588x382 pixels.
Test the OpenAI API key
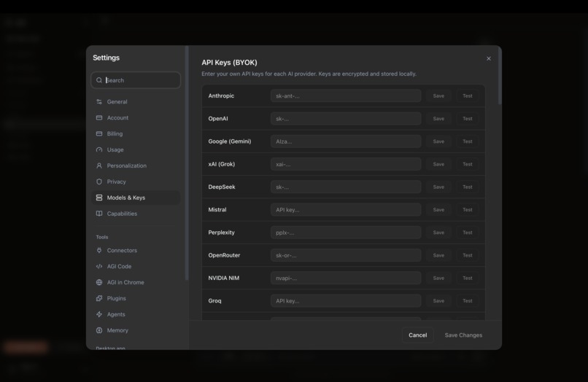(467, 118)
